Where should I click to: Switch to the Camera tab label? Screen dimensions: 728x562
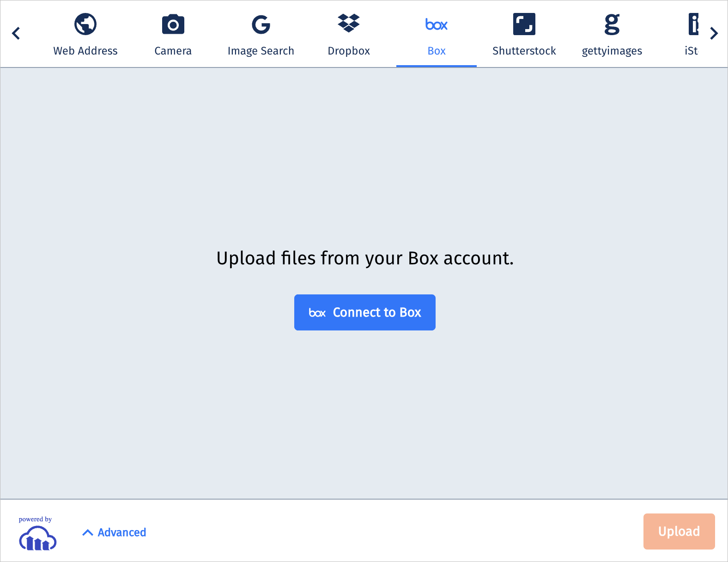pos(173,51)
